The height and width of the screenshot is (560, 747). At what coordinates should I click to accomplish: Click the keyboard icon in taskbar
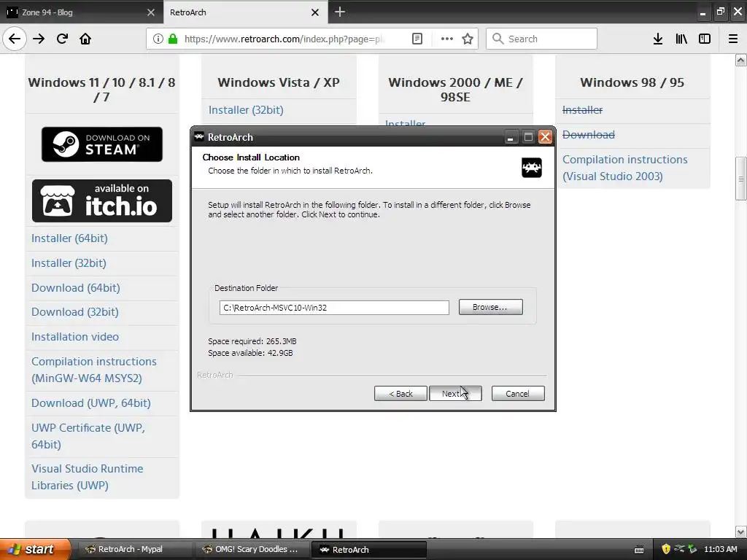639,550
